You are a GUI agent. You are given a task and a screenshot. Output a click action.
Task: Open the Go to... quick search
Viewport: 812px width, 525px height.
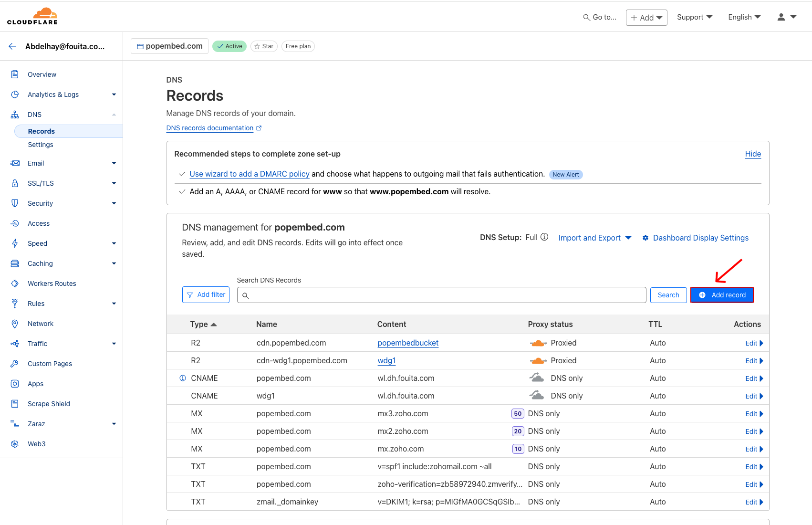[600, 17]
